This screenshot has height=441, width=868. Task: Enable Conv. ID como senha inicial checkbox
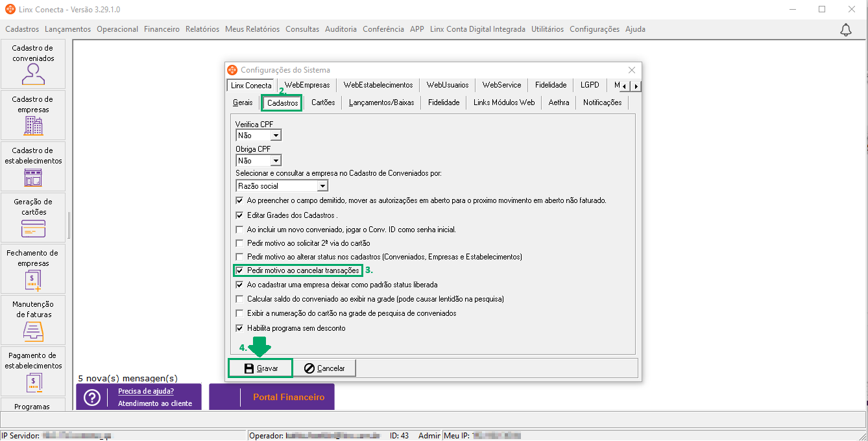[x=240, y=230]
